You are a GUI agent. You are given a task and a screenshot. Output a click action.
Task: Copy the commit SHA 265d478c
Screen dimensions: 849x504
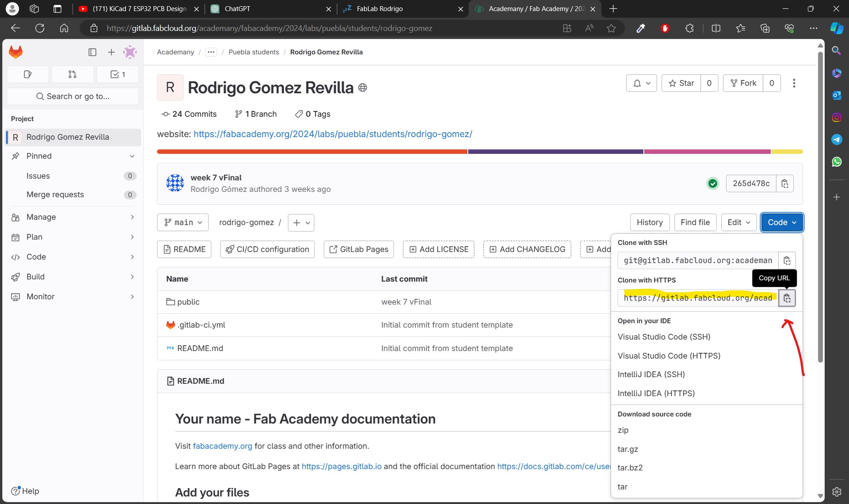coord(785,183)
